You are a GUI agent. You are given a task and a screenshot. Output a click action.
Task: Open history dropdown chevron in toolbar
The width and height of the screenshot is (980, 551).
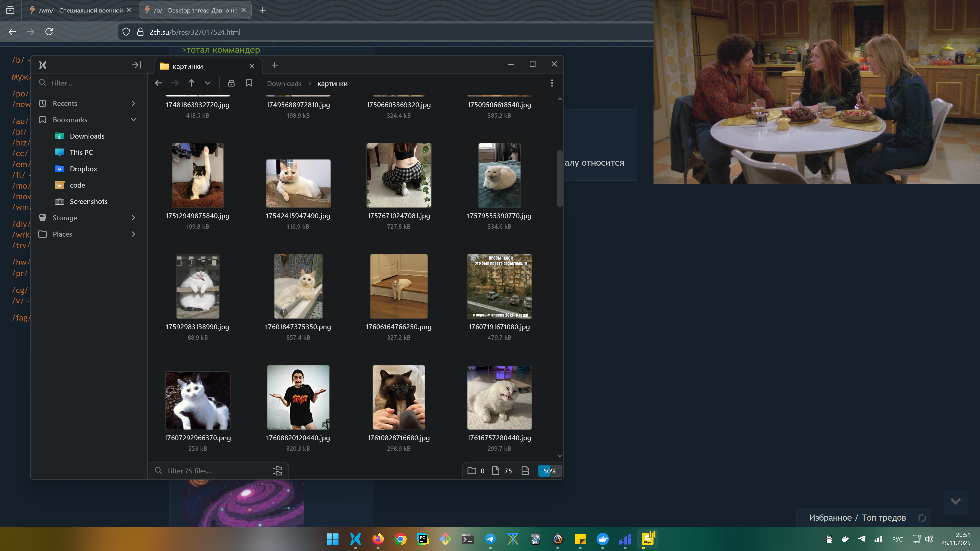point(207,83)
